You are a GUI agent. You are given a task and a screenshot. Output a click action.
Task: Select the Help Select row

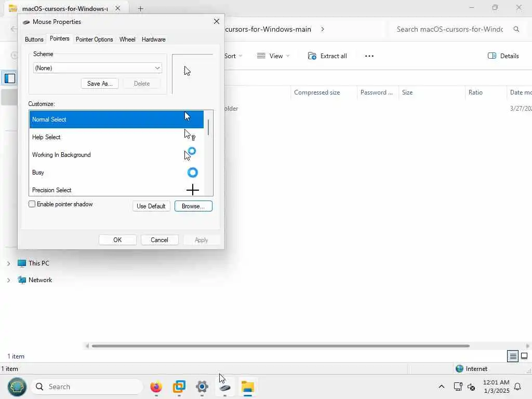[116, 137]
